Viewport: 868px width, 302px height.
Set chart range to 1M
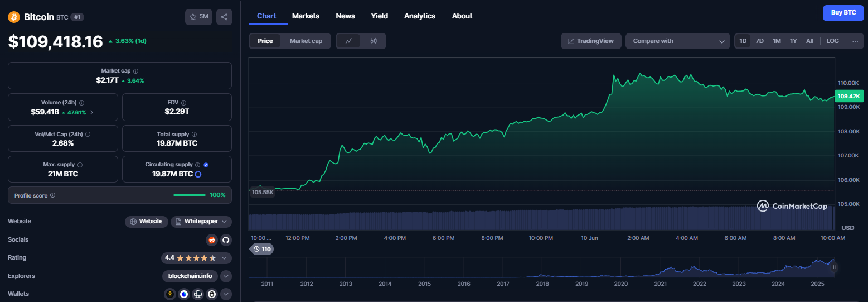point(777,41)
